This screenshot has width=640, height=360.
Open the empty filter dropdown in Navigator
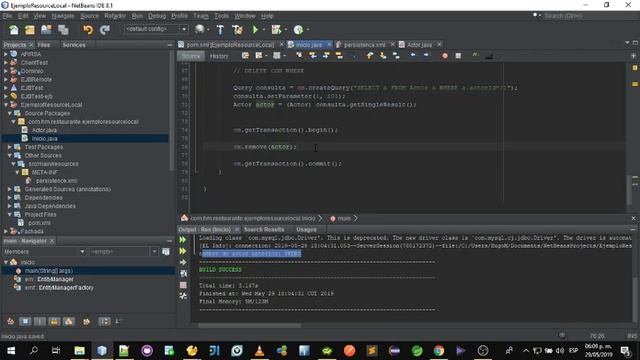pos(124,252)
